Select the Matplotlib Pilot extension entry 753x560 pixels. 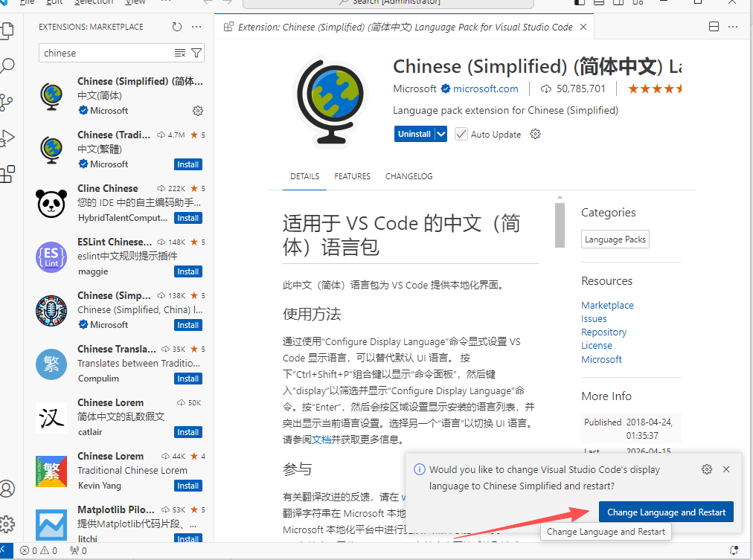(x=119, y=523)
